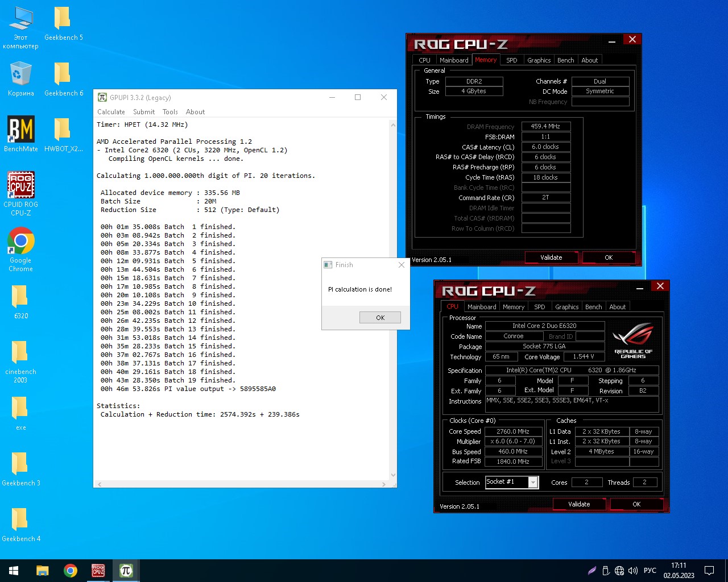728x582 pixels.
Task: Click the Calculation + Reduction time statistics line
Action: [200, 414]
